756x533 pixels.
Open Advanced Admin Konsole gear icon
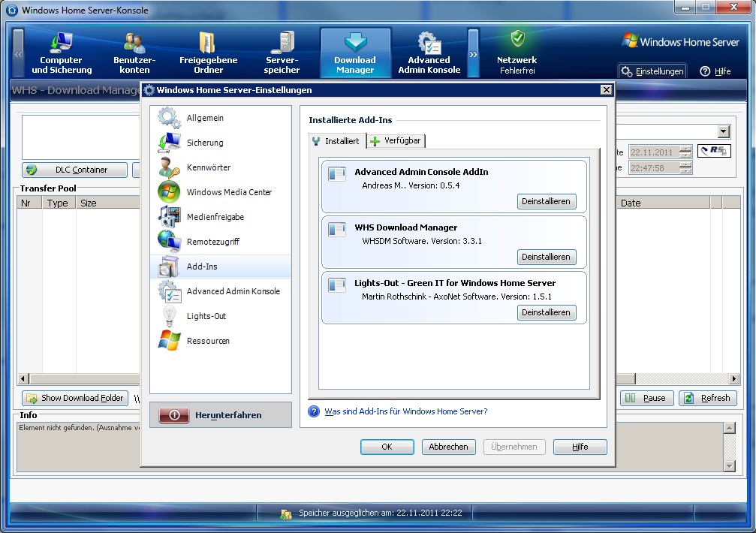click(x=429, y=43)
